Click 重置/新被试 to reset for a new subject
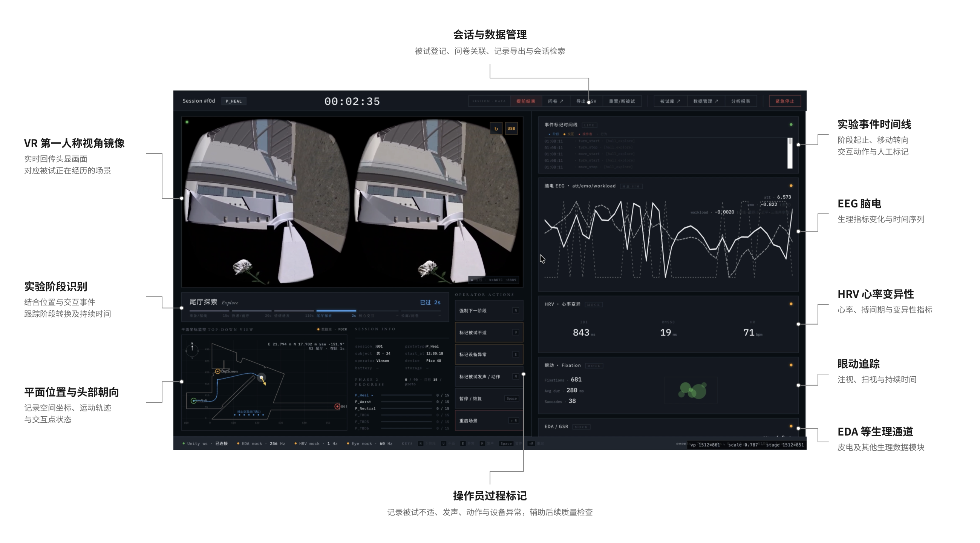The image size is (980, 543). click(x=622, y=101)
